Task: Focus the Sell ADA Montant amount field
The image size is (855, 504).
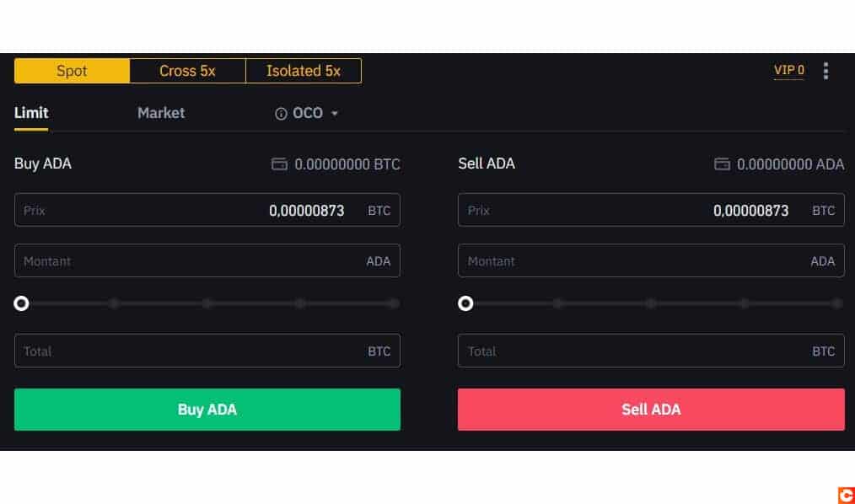Action: (x=651, y=261)
